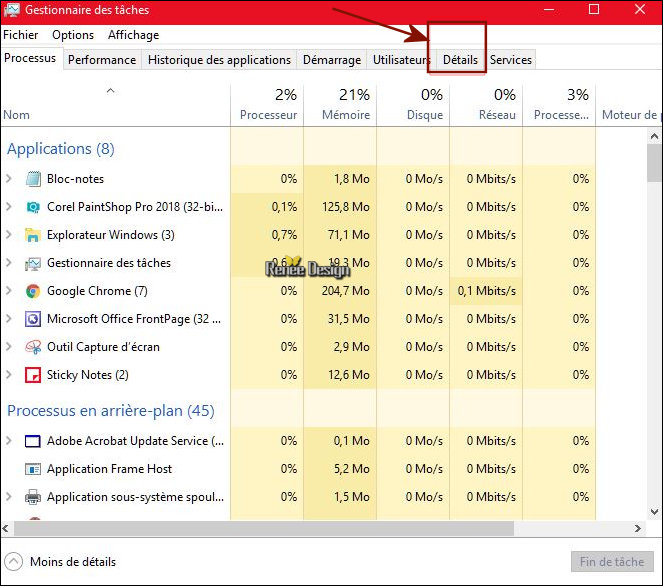Expand the Outil Capture d'écran row

coord(8,347)
